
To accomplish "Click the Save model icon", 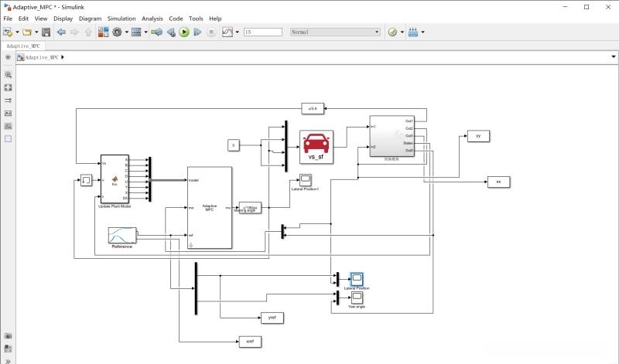I will pyautogui.click(x=46, y=32).
